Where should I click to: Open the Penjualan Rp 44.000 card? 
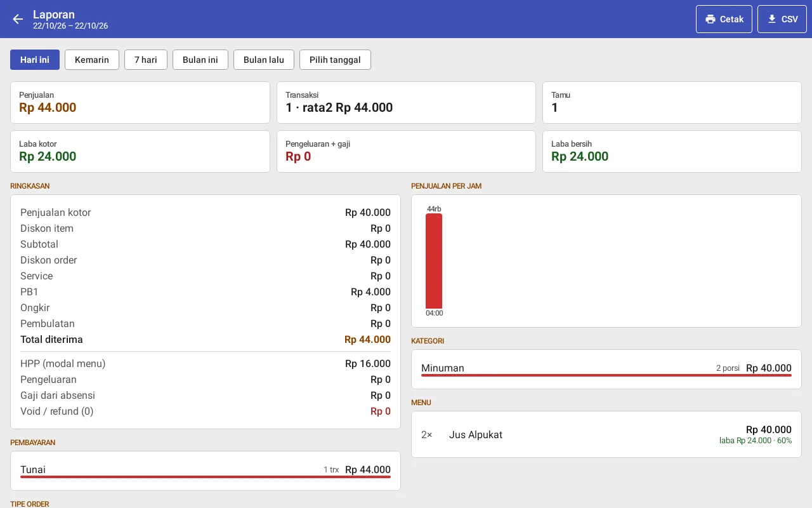tap(140, 102)
